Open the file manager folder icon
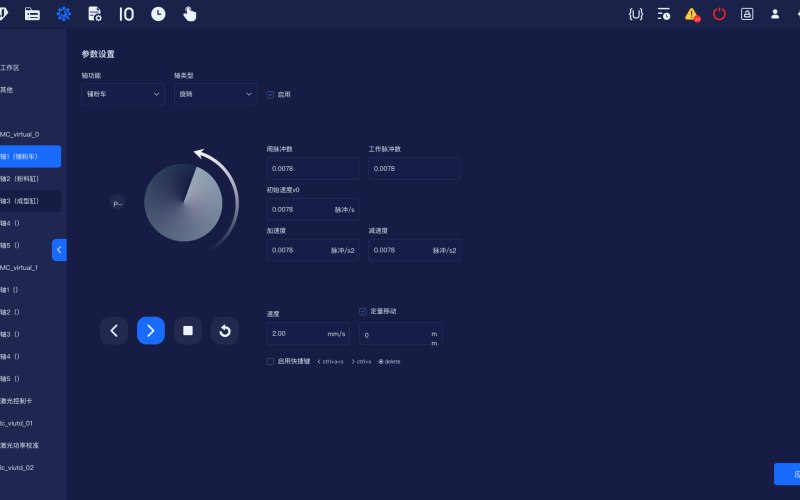 coord(32,14)
